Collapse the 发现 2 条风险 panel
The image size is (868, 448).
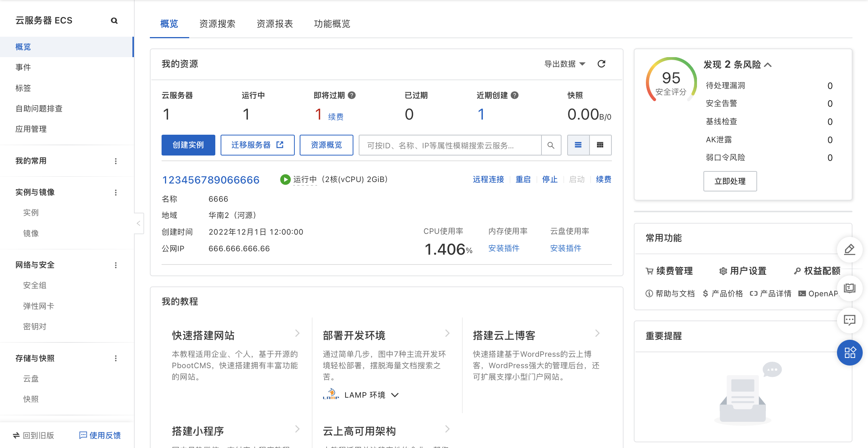pos(768,65)
